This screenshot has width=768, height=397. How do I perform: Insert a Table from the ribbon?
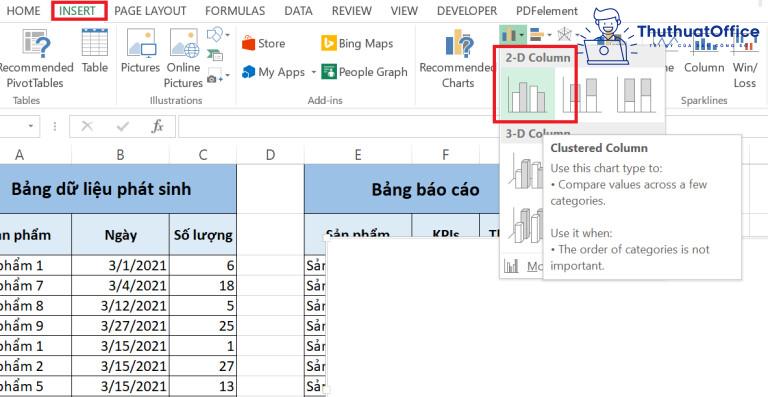[95, 51]
